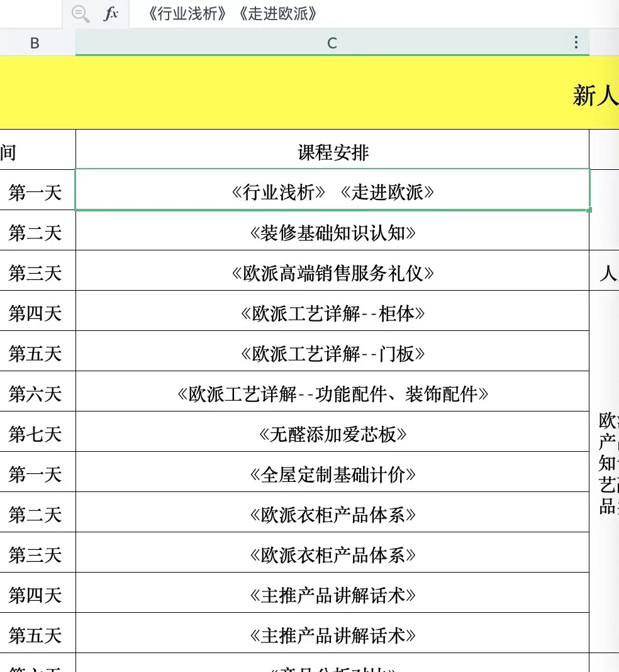Select 《主推产品讲解话术》 in the second 第四天 row
The width and height of the screenshot is (619, 672).
pyautogui.click(x=332, y=593)
